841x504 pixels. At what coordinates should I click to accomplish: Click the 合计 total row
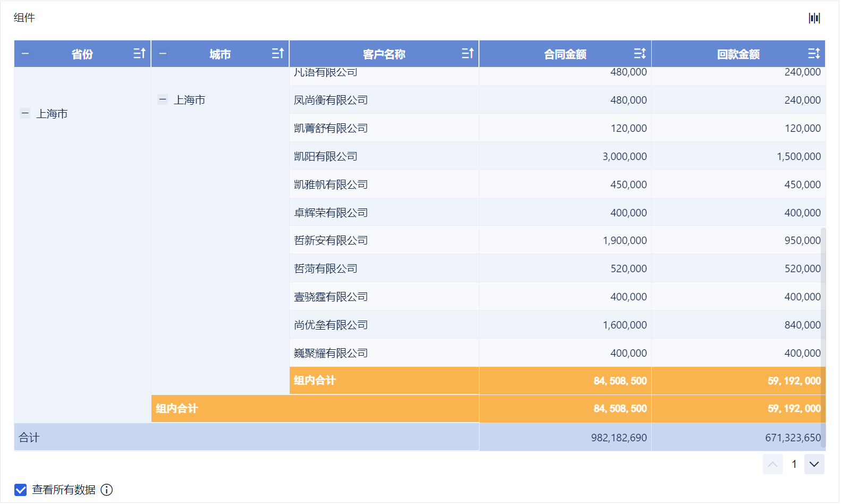click(x=419, y=438)
